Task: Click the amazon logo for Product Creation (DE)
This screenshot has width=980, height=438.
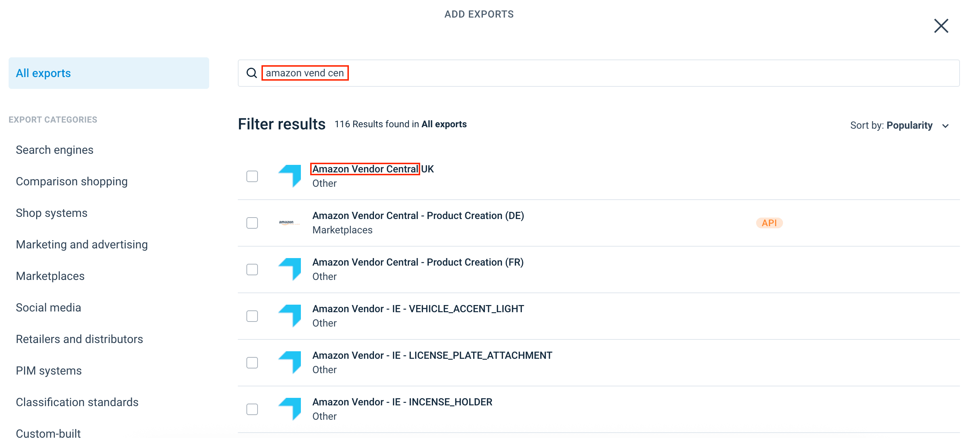Action: pyautogui.click(x=287, y=223)
